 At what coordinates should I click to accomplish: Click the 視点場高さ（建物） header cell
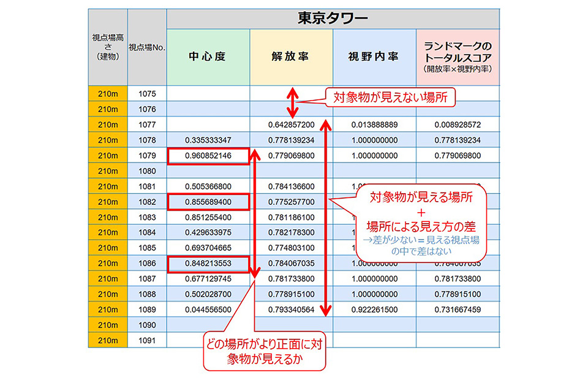(108, 46)
